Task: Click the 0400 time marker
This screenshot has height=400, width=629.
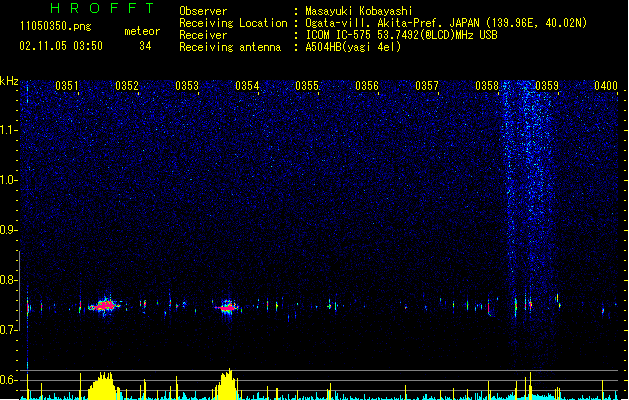Action: (606, 86)
